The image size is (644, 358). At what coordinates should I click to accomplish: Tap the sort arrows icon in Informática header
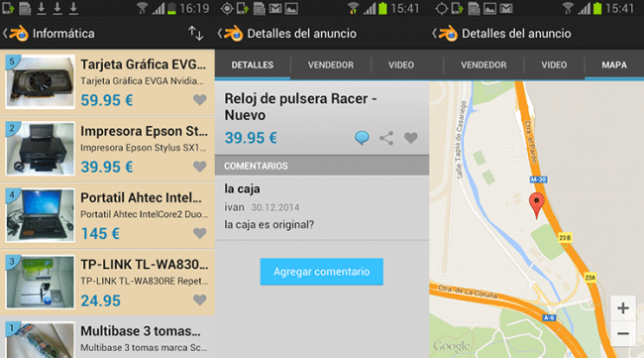[x=196, y=34]
